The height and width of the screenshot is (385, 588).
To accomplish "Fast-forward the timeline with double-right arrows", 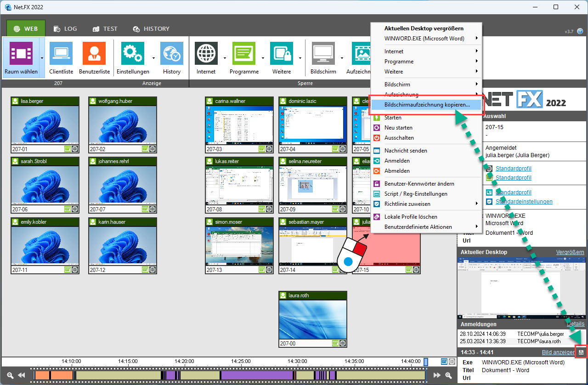I will tap(437, 375).
